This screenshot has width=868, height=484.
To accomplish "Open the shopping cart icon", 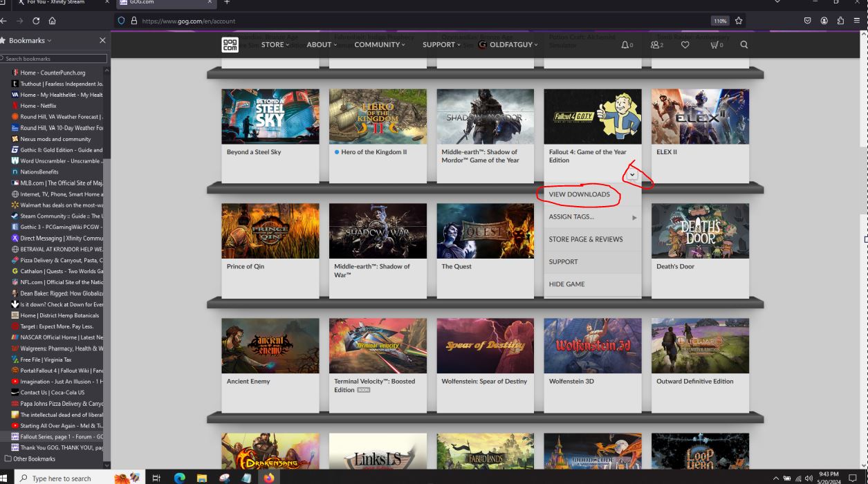I will (716, 45).
